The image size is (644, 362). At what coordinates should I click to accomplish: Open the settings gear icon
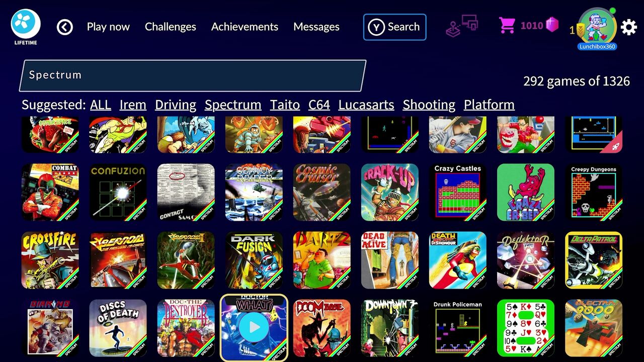click(x=629, y=27)
